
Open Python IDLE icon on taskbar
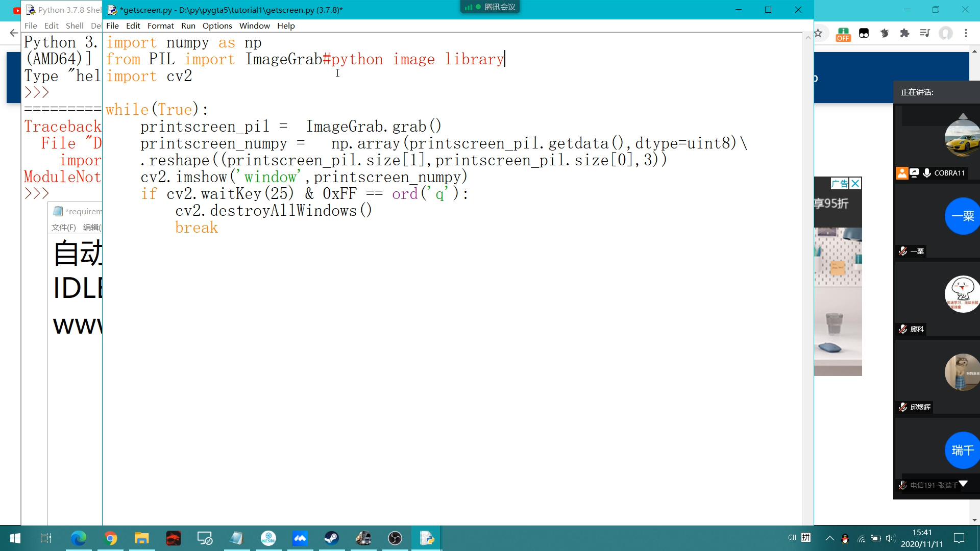coord(427,538)
